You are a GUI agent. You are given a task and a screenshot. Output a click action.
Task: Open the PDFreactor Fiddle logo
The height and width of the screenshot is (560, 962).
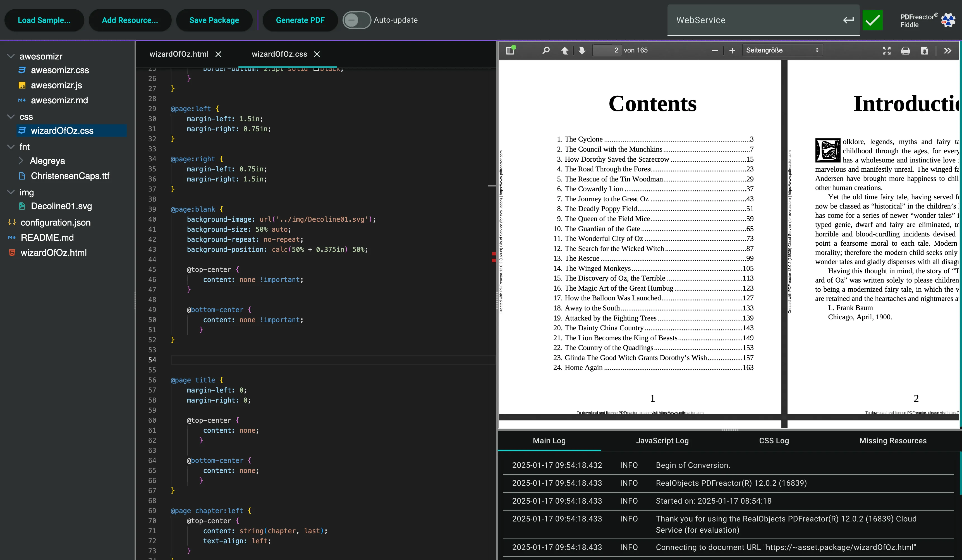[928, 21]
